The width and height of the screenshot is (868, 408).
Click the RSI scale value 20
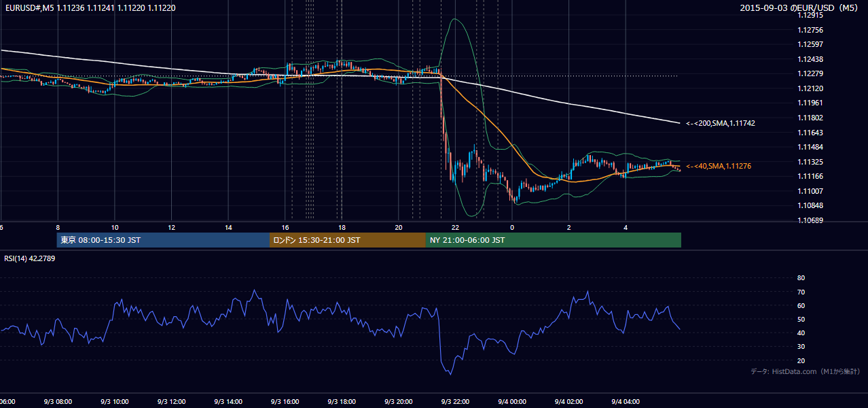click(801, 360)
